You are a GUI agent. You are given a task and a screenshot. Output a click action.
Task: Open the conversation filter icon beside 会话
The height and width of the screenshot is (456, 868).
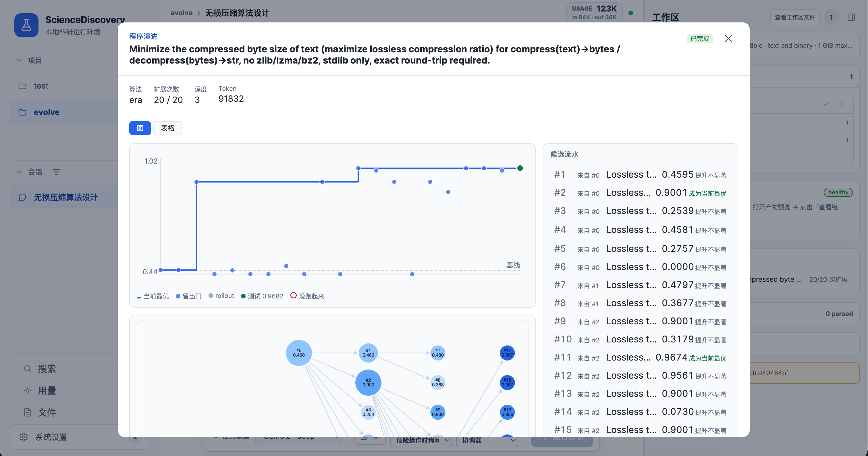[x=57, y=172]
